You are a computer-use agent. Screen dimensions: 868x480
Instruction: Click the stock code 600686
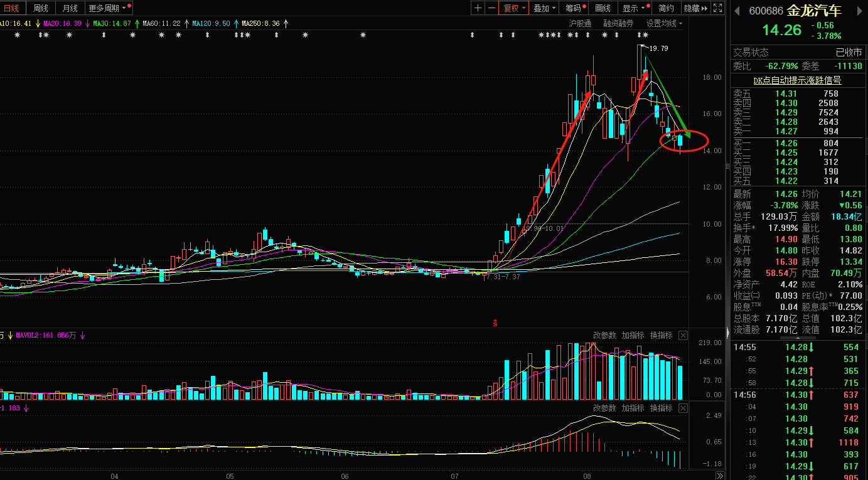click(x=766, y=11)
